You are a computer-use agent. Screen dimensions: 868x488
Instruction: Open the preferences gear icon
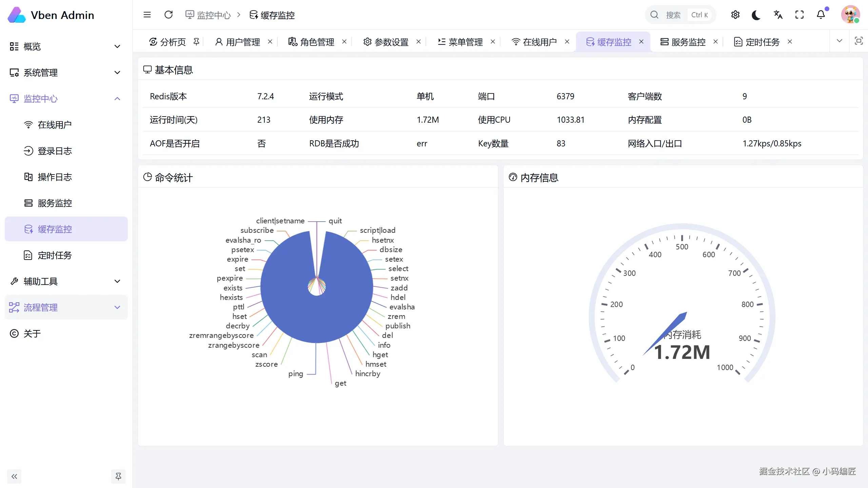[x=735, y=15]
